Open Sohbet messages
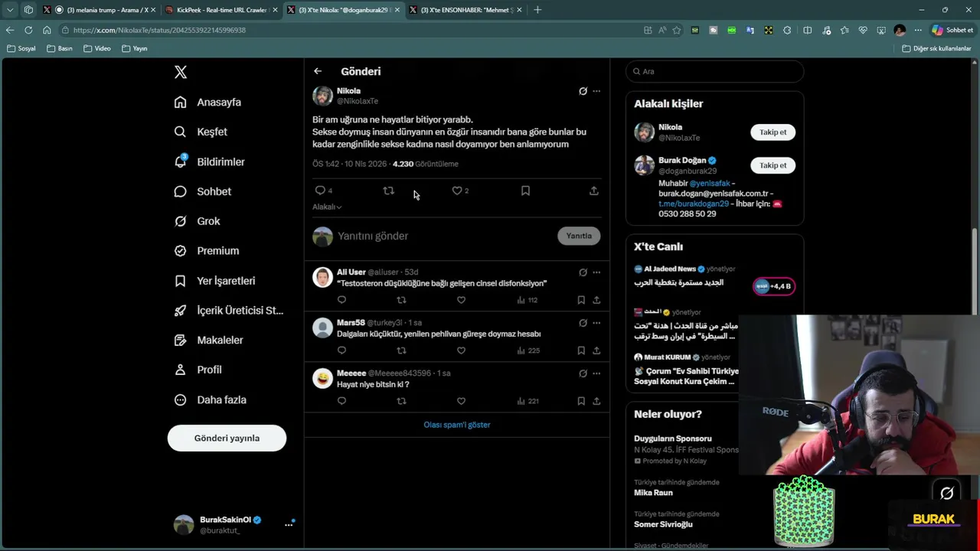This screenshot has width=980, height=551. click(x=203, y=191)
